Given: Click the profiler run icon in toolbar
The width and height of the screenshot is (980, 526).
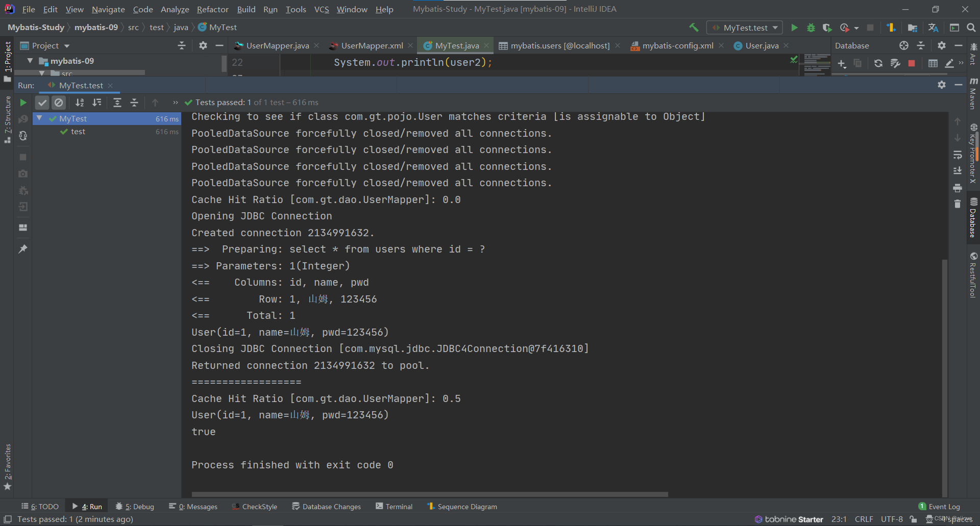Looking at the screenshot, I should tap(844, 28).
